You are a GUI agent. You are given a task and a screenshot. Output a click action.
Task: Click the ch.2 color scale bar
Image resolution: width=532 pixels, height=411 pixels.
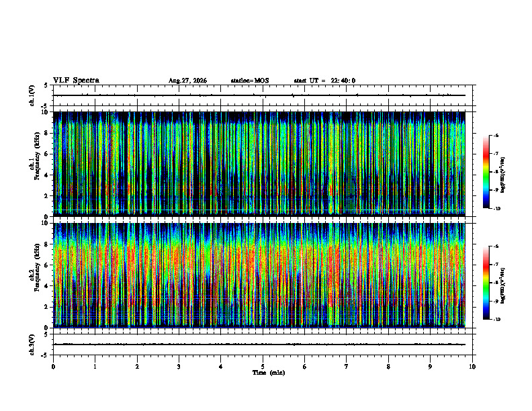point(486,283)
